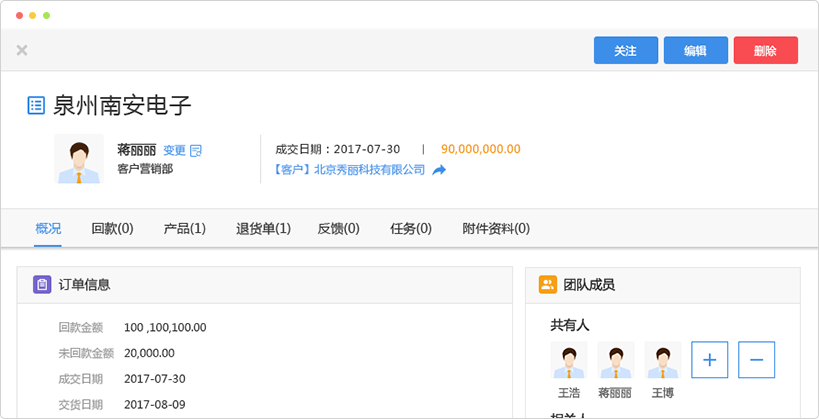Click the change-history icon next to 变更

tap(197, 151)
